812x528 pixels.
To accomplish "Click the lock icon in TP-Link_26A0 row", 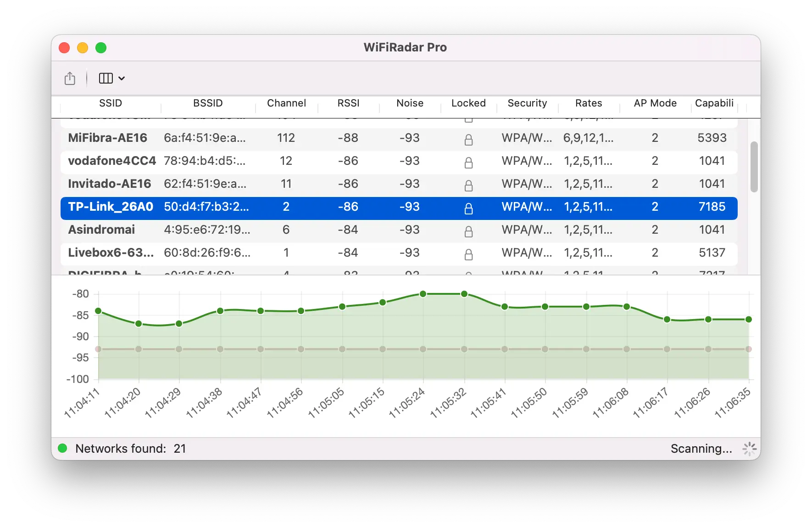I will (468, 208).
